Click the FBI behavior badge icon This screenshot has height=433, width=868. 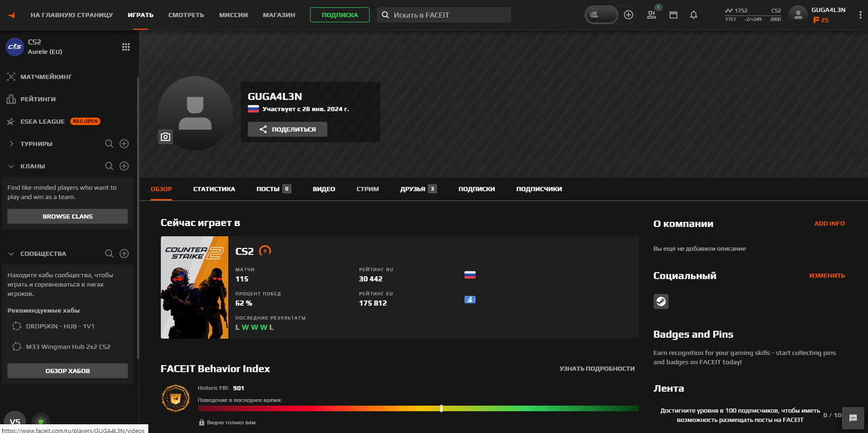176,398
